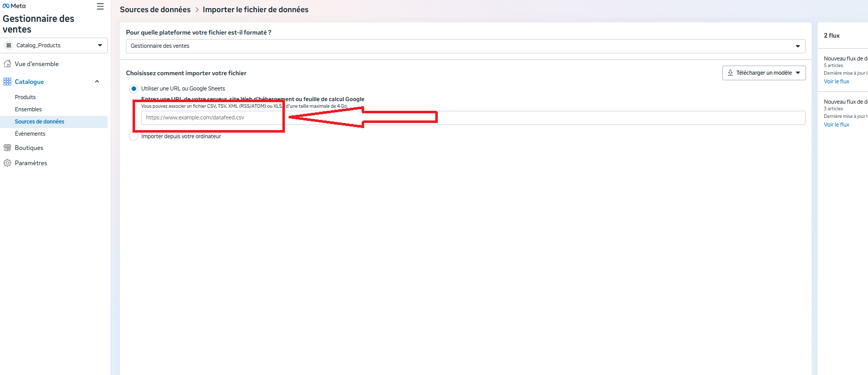The height and width of the screenshot is (375, 868).
Task: Click the data feed URL input field
Action: coord(472,118)
